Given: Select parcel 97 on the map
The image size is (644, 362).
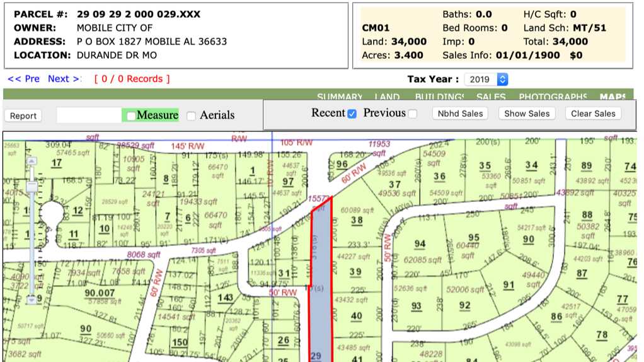Looking at the screenshot, I should [x=289, y=182].
